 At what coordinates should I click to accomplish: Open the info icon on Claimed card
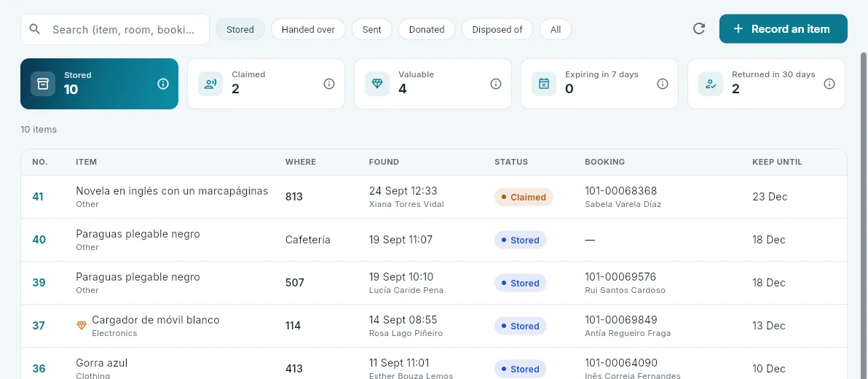click(x=329, y=84)
